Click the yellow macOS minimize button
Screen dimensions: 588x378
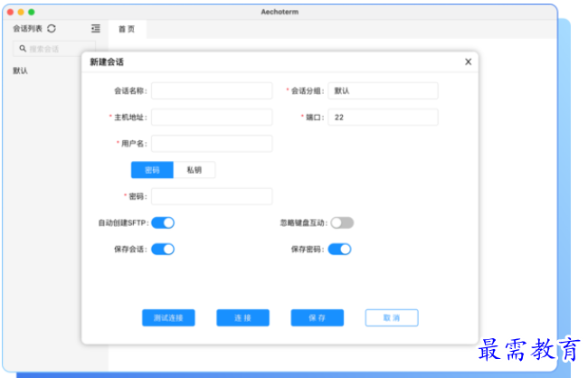coord(21,12)
